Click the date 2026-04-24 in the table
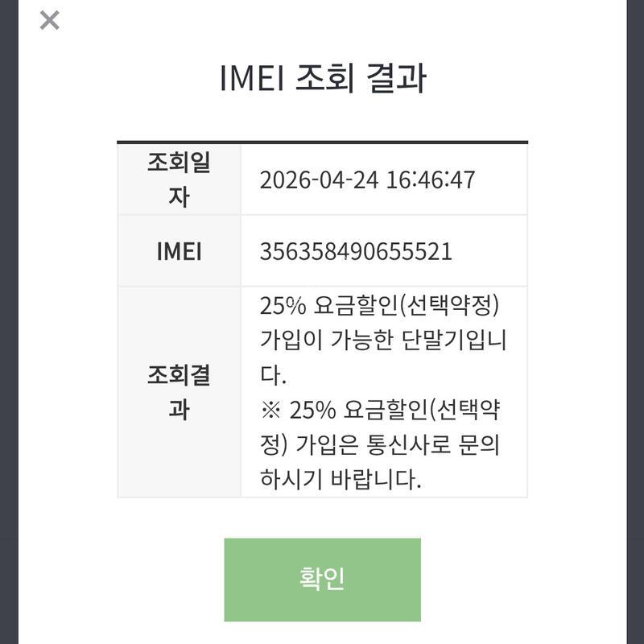 (x=319, y=180)
